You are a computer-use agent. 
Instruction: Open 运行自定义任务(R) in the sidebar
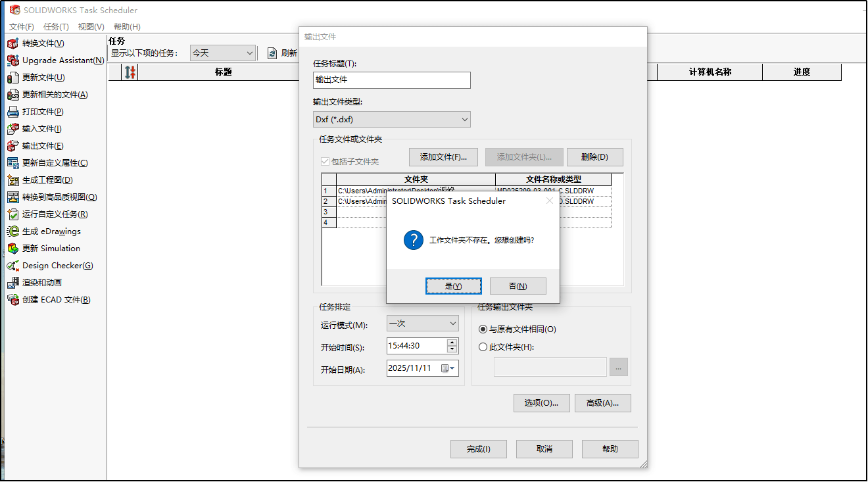pyautogui.click(x=47, y=214)
